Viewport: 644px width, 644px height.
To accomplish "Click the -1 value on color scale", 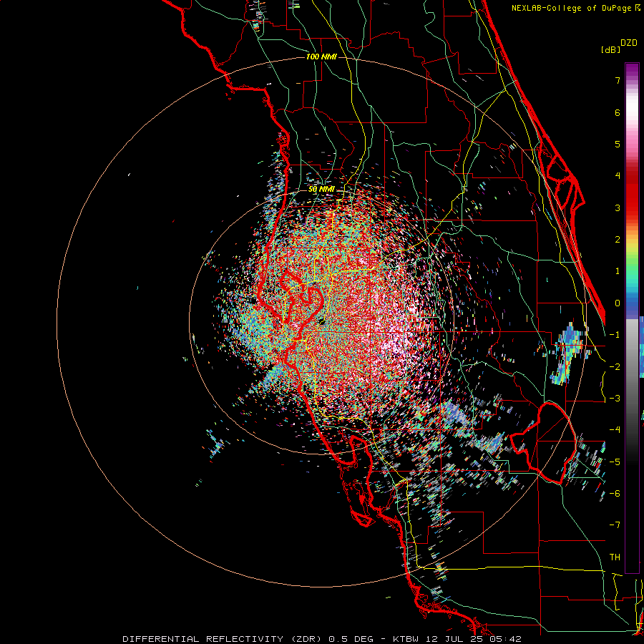I will click(x=615, y=335).
